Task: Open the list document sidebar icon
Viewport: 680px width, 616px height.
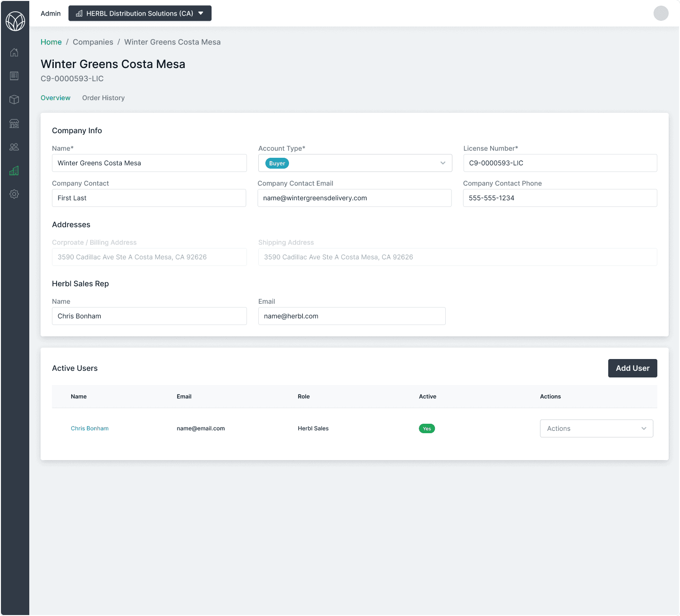Action: pyautogui.click(x=14, y=76)
